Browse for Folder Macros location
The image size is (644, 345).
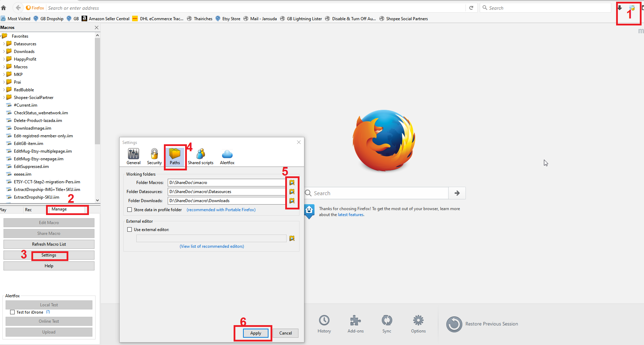(x=292, y=183)
